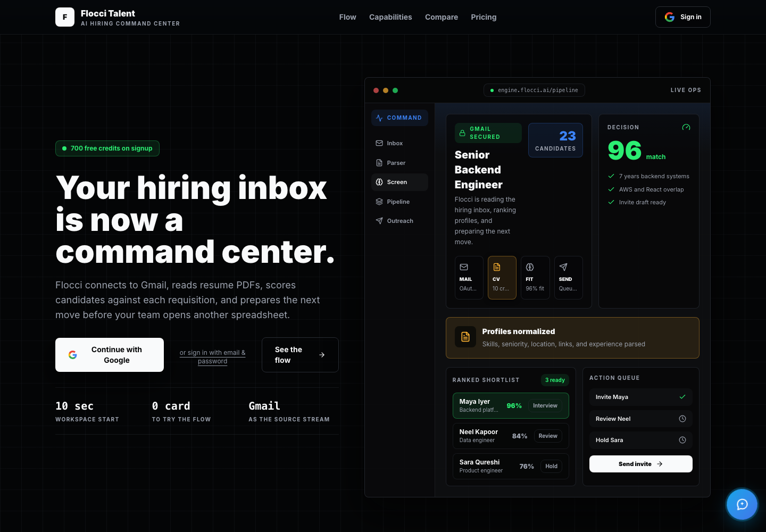Switch to the Pipeline sidebar section

[x=399, y=202]
